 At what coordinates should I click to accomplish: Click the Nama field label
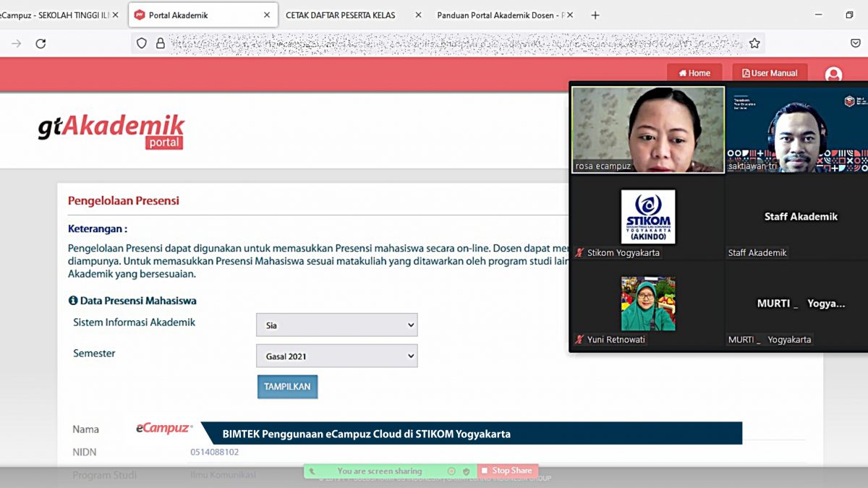[x=85, y=429]
